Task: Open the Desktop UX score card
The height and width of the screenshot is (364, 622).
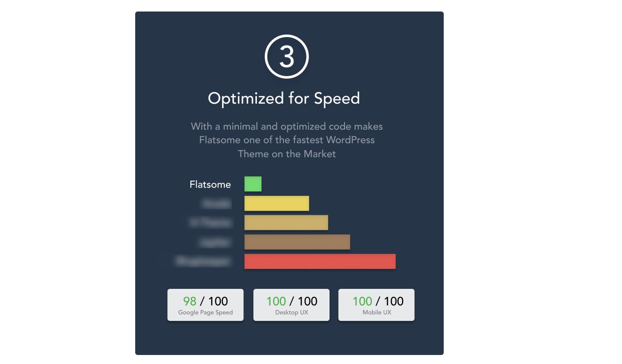Action: (291, 304)
